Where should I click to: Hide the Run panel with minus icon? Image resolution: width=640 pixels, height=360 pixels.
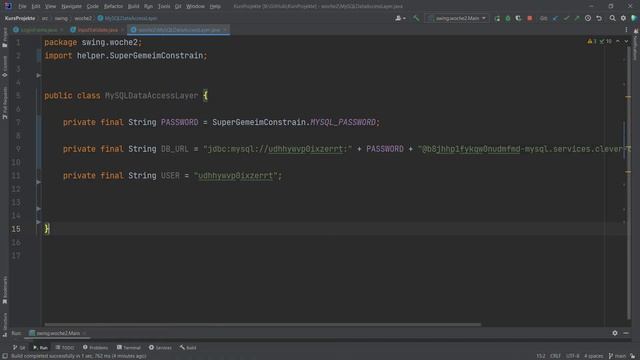pyautogui.click(x=626, y=333)
